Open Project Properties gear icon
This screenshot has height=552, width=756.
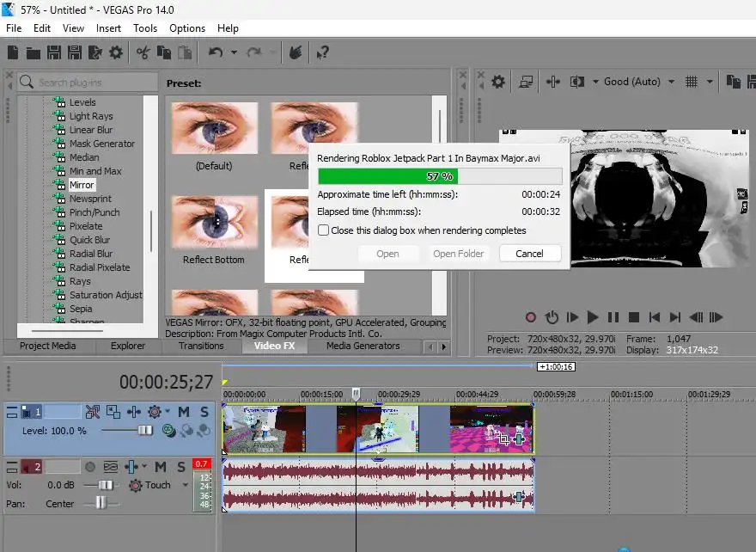coord(116,52)
